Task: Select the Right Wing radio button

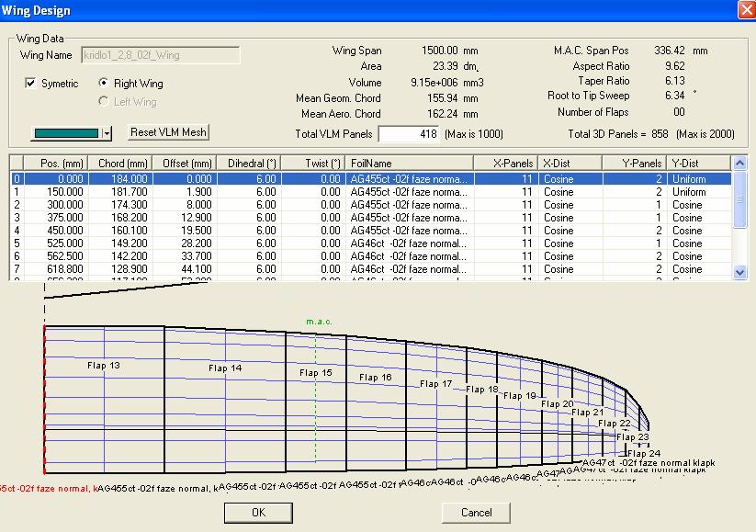Action: click(x=103, y=83)
